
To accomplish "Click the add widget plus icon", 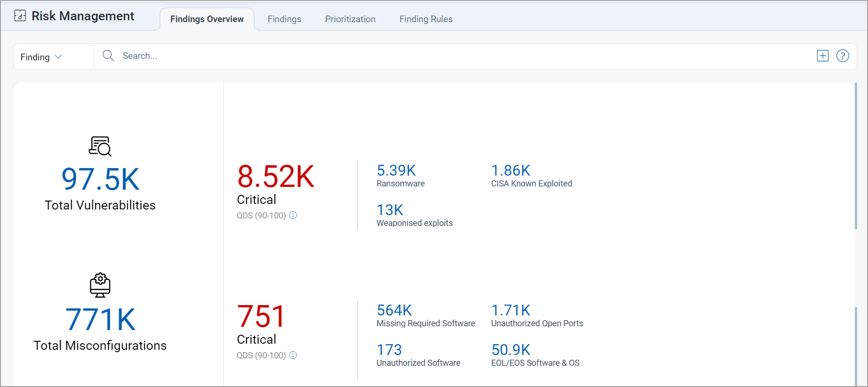I will point(823,56).
